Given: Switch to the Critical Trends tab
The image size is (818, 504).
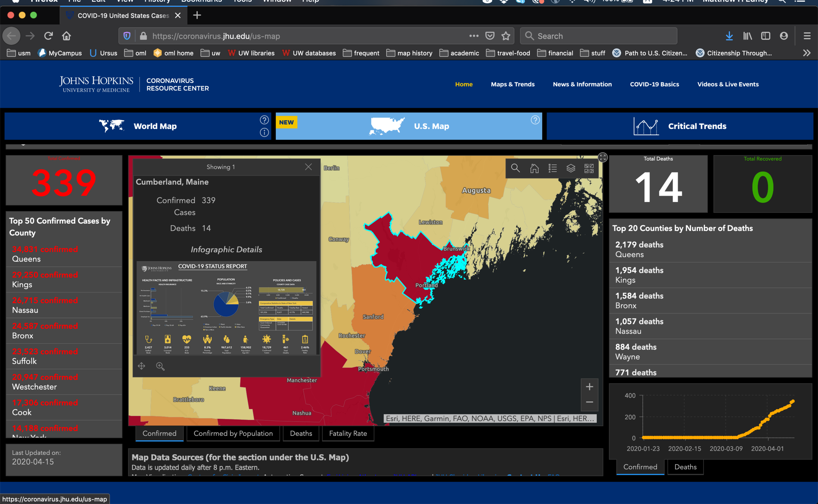Looking at the screenshot, I should [x=680, y=126].
